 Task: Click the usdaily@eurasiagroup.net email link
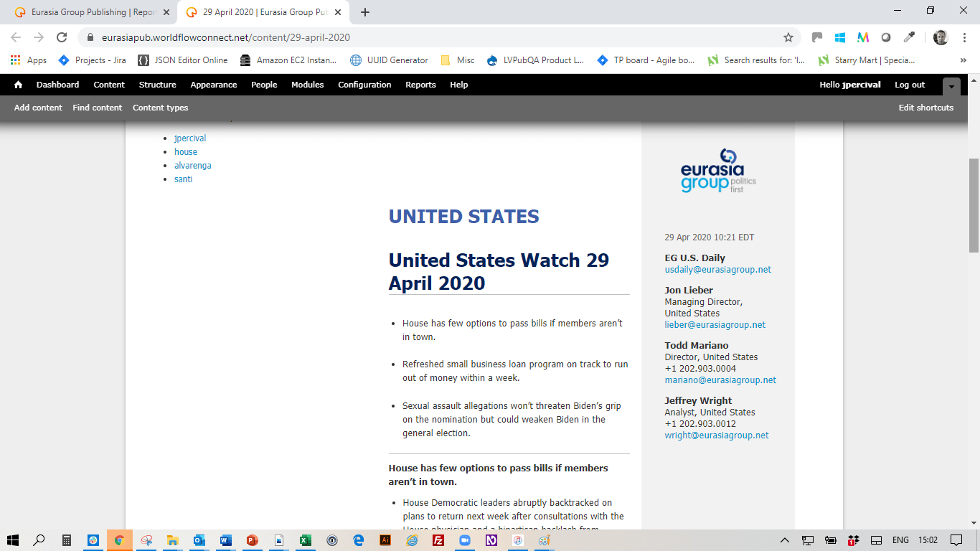[x=717, y=270]
